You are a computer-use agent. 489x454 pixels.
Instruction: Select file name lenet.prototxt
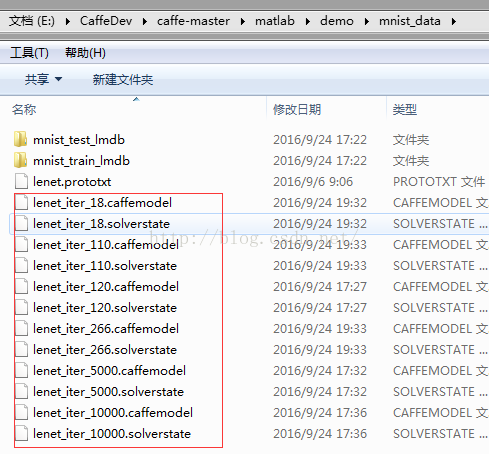(x=72, y=182)
